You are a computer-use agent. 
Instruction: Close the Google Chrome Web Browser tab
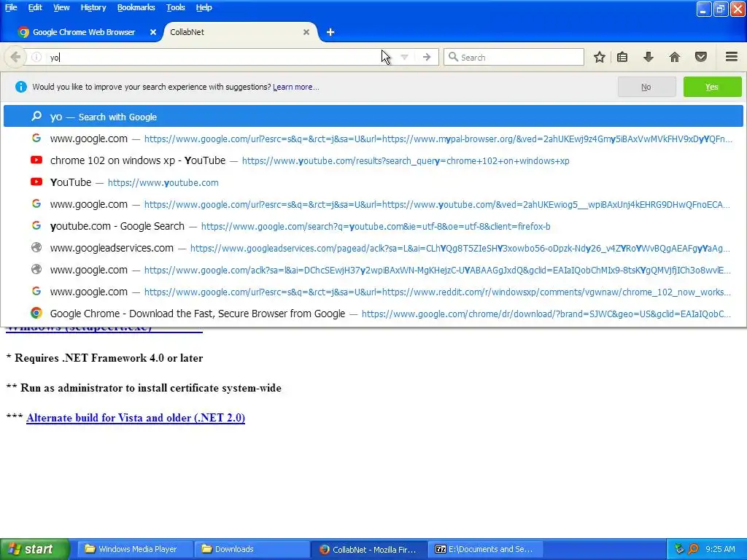153,32
